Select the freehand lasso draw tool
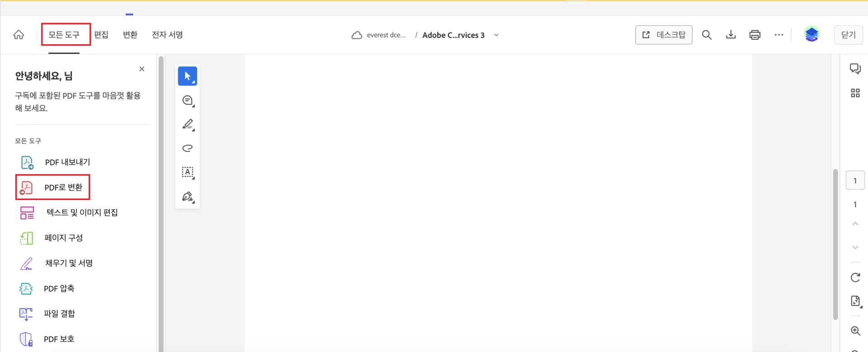 pyautogui.click(x=188, y=148)
